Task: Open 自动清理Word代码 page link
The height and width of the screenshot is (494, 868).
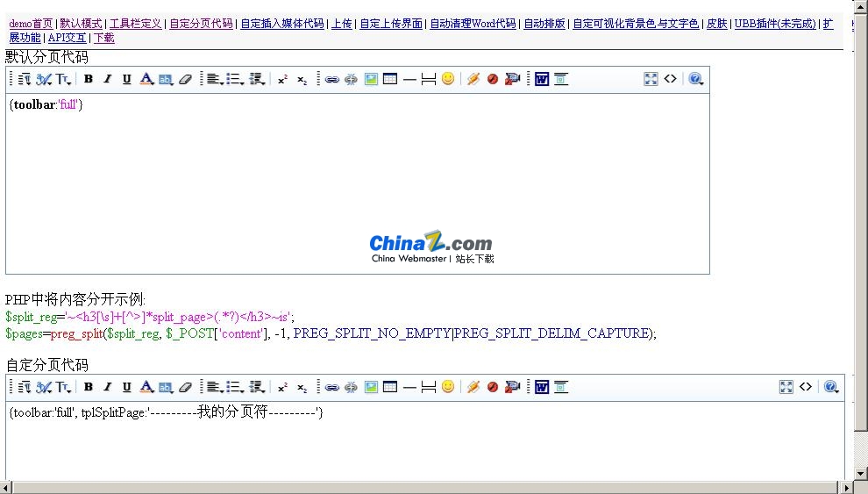Action: 473,24
